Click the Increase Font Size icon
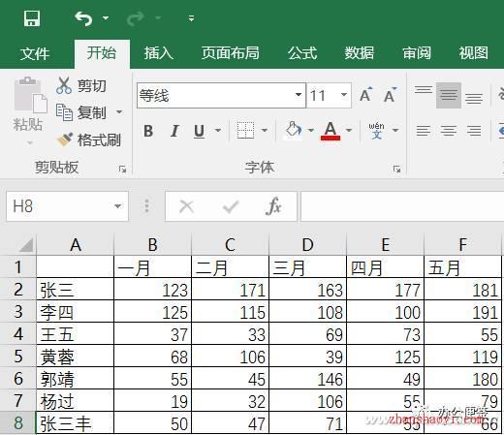The height and width of the screenshot is (435, 504). click(366, 95)
